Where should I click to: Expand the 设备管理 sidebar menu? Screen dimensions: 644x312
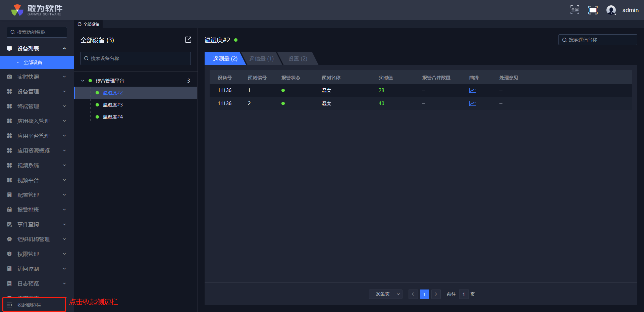[x=37, y=91]
